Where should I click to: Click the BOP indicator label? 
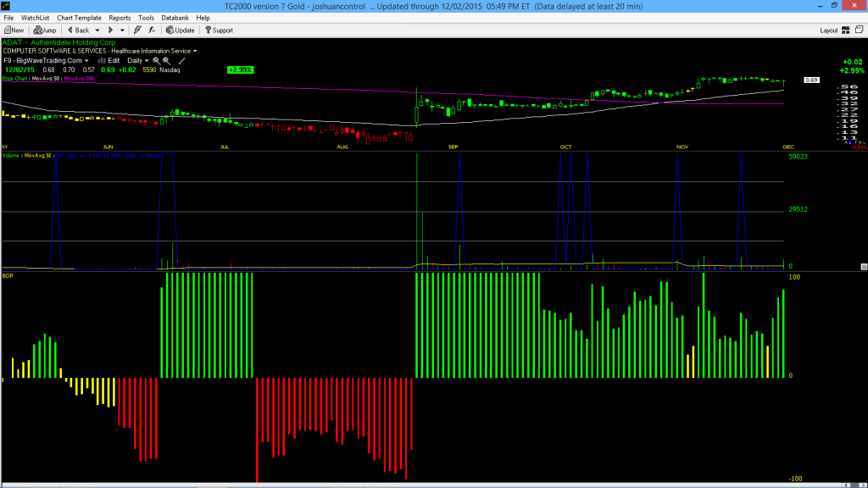click(x=8, y=275)
